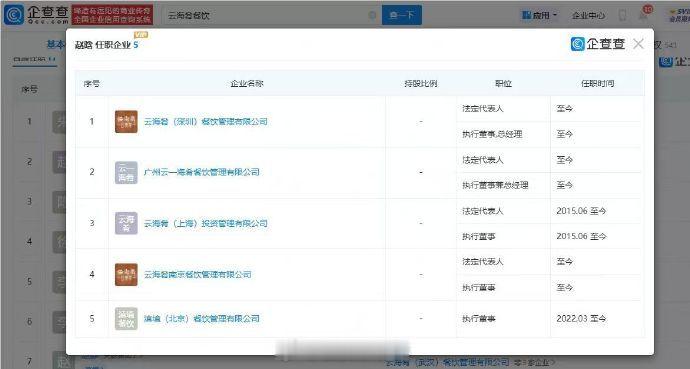Click the 企查查 logo in top-left header
Image resolution: width=690 pixels, height=369 pixels.
pyautogui.click(x=36, y=15)
